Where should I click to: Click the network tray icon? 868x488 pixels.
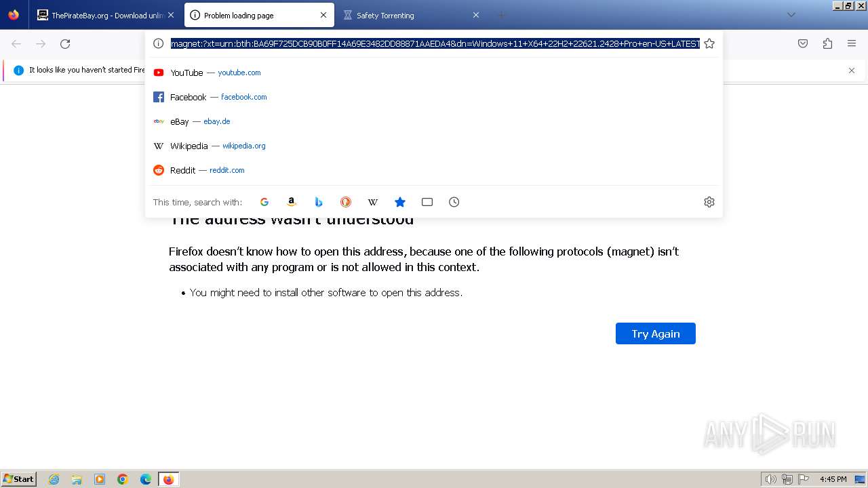pyautogui.click(x=787, y=479)
